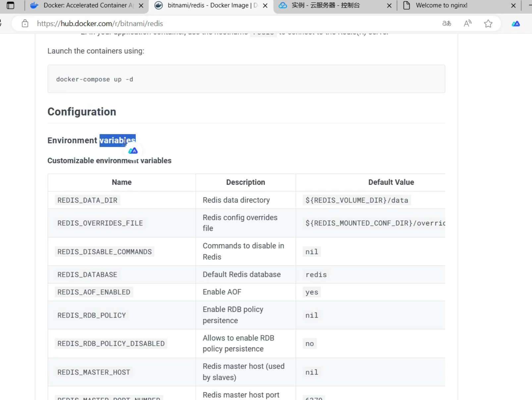Open the tab actions menu icon

11,5
